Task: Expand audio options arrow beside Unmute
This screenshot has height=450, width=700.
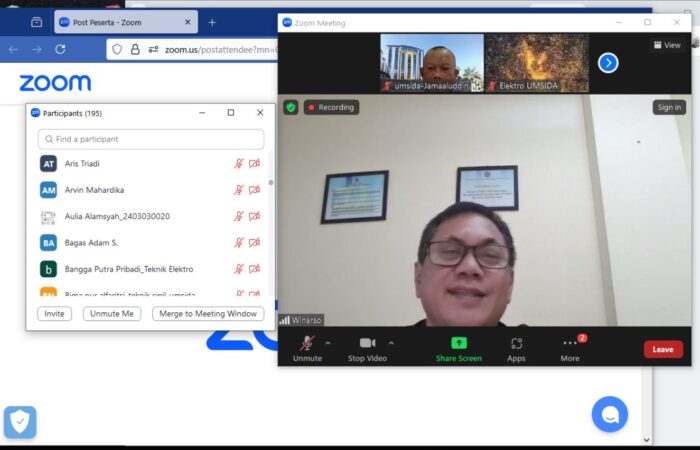Action: [x=328, y=343]
